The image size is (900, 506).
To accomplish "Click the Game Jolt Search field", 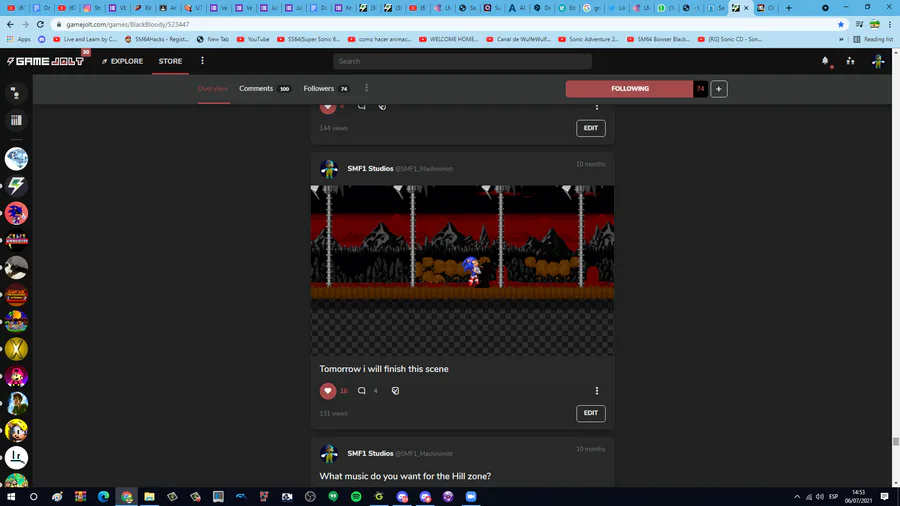I will 463,61.
